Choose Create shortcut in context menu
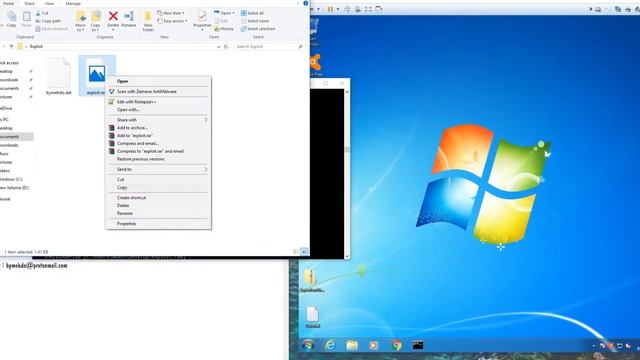Viewport: 640px width, 360px height. (x=158, y=198)
